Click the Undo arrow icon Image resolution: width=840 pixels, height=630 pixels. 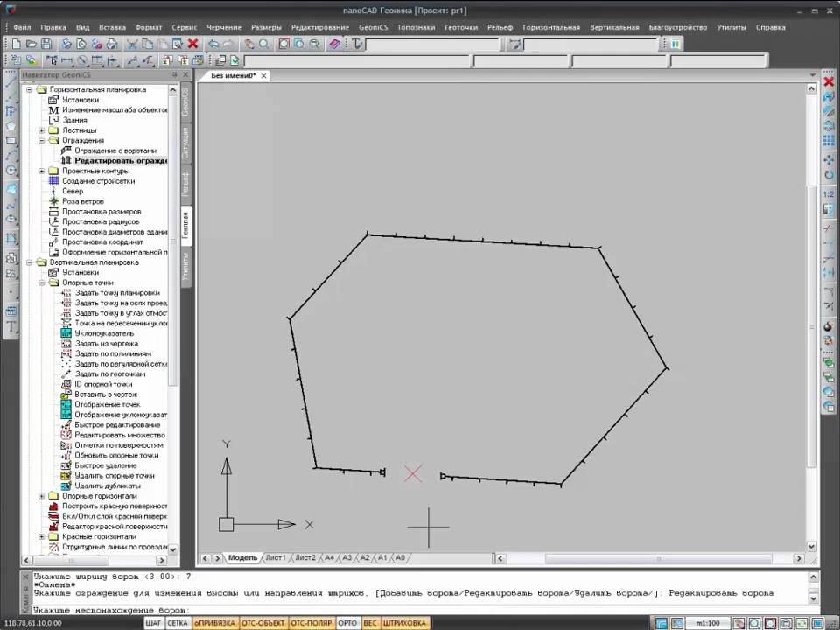click(213, 44)
